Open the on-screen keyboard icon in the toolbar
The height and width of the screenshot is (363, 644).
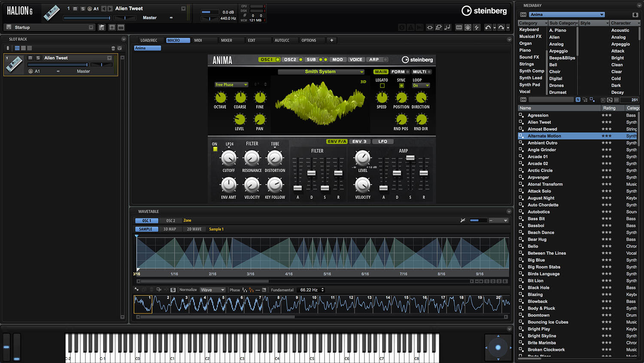[459, 27]
